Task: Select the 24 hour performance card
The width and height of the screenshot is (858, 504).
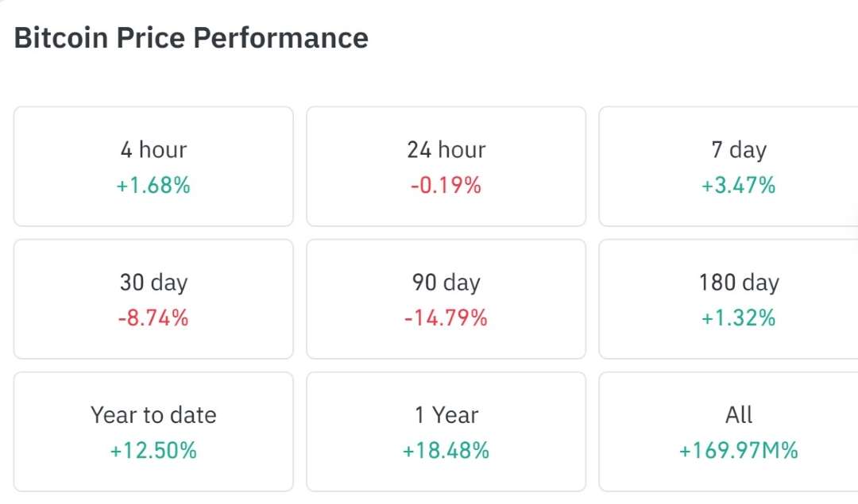Action: (x=446, y=165)
